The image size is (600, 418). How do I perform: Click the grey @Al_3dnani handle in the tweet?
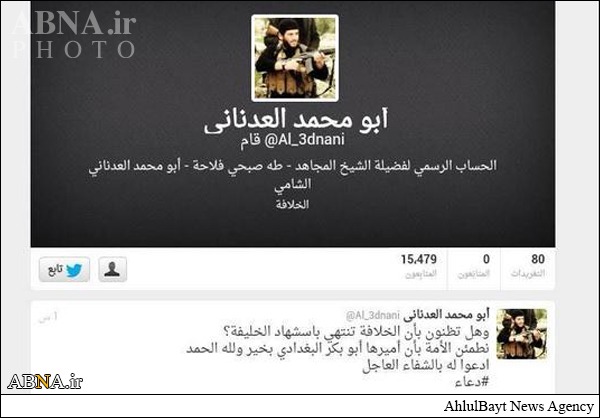[373, 315]
